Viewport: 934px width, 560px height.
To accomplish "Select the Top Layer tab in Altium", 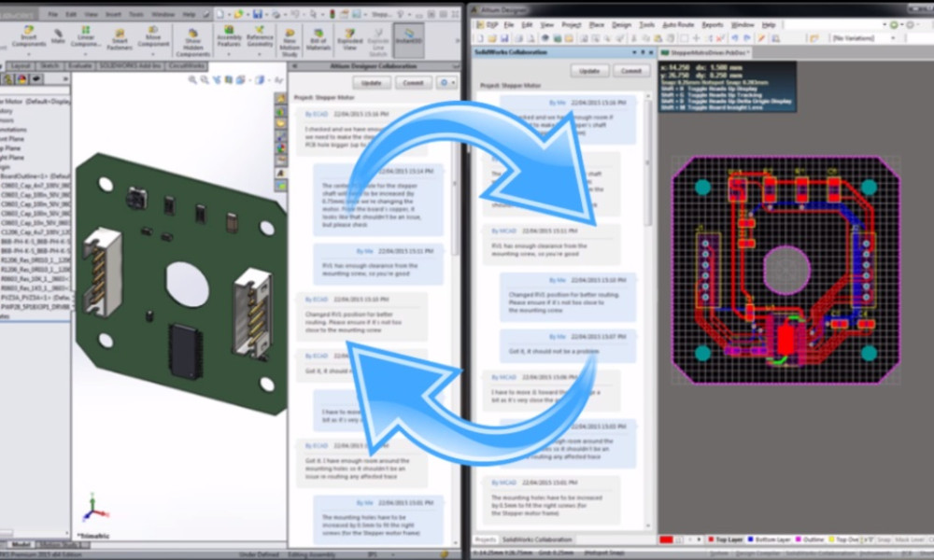I will coord(725,539).
